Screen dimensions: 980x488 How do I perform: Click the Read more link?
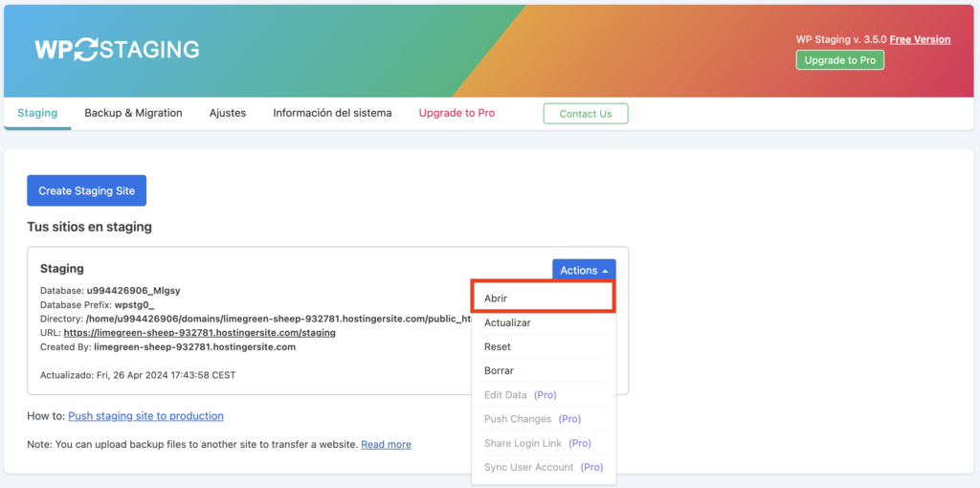pyautogui.click(x=387, y=444)
